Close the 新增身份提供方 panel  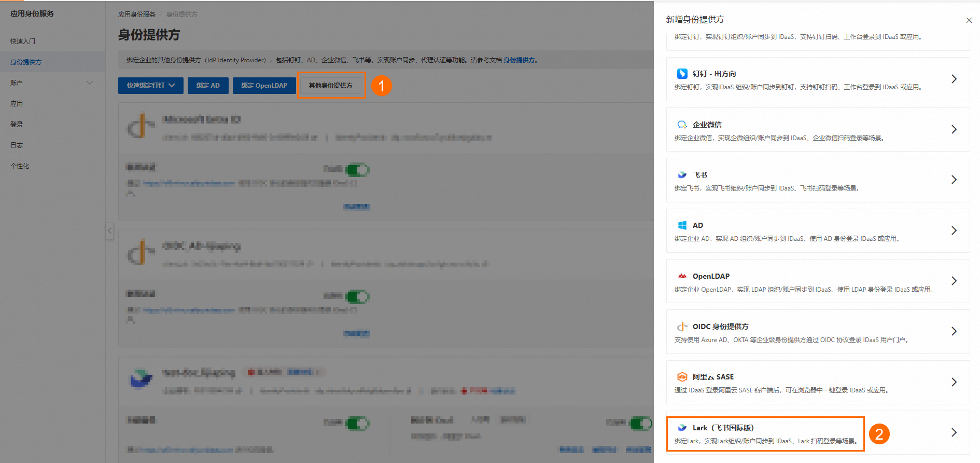coord(969,20)
